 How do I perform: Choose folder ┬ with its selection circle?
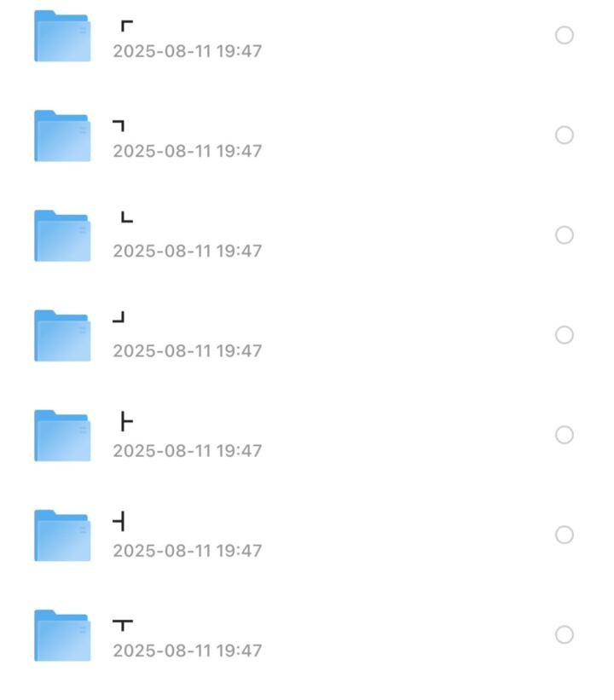tap(564, 635)
